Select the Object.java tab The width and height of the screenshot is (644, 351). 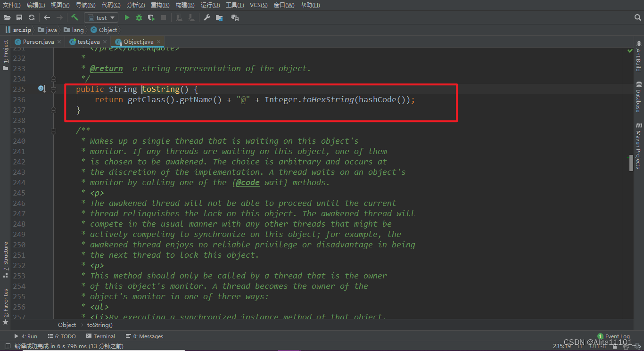click(138, 42)
